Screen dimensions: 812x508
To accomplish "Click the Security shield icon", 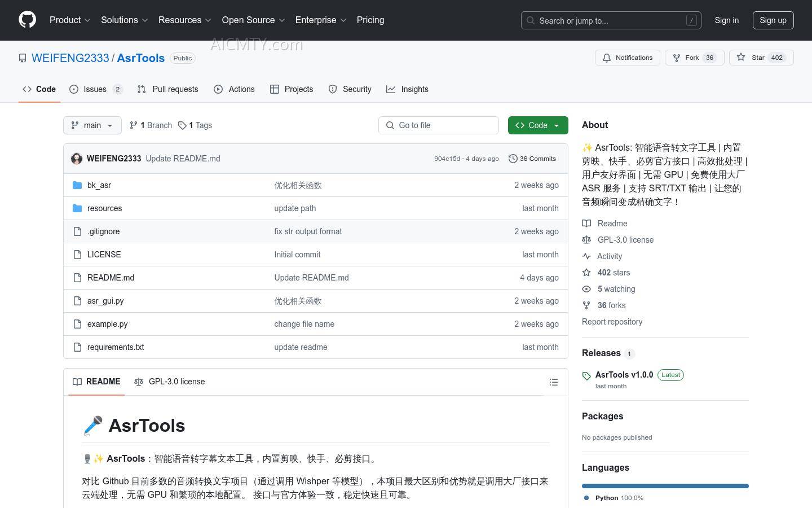I will [333, 89].
